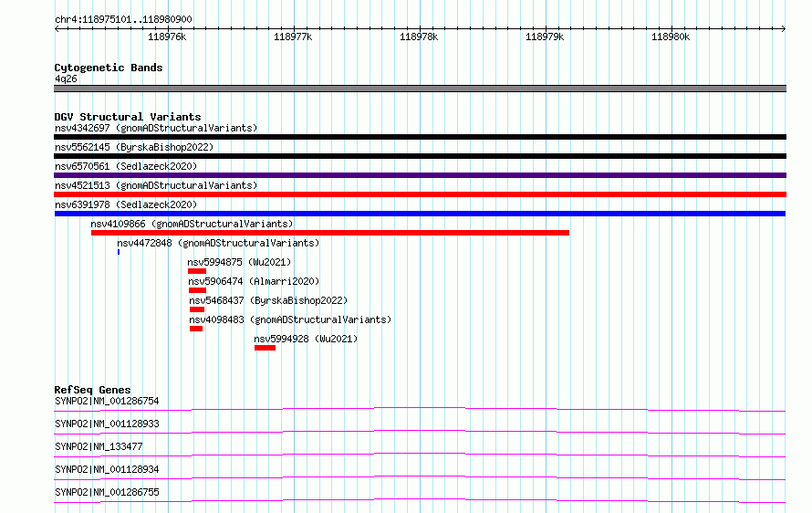Open nsv5994875 (Wu2021) variant label
This screenshot has width=812, height=513.
pos(239,262)
